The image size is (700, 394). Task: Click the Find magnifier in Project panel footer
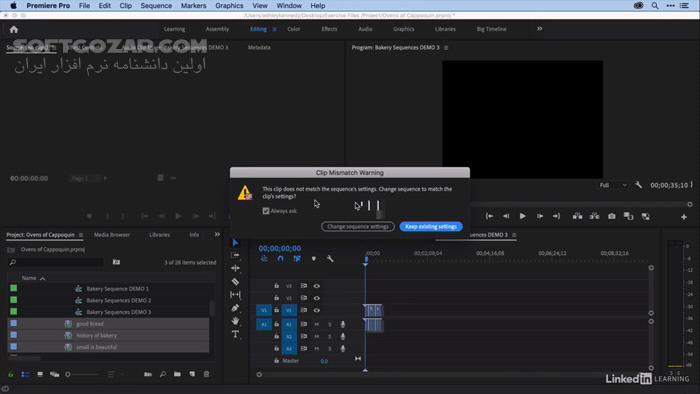coord(163,374)
